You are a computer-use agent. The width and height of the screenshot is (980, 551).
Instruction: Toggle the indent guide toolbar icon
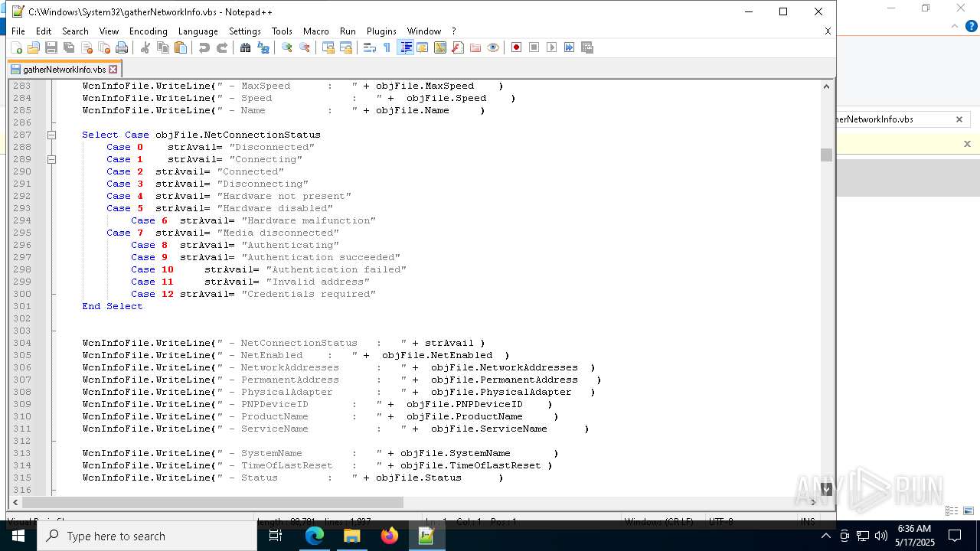pos(406,47)
